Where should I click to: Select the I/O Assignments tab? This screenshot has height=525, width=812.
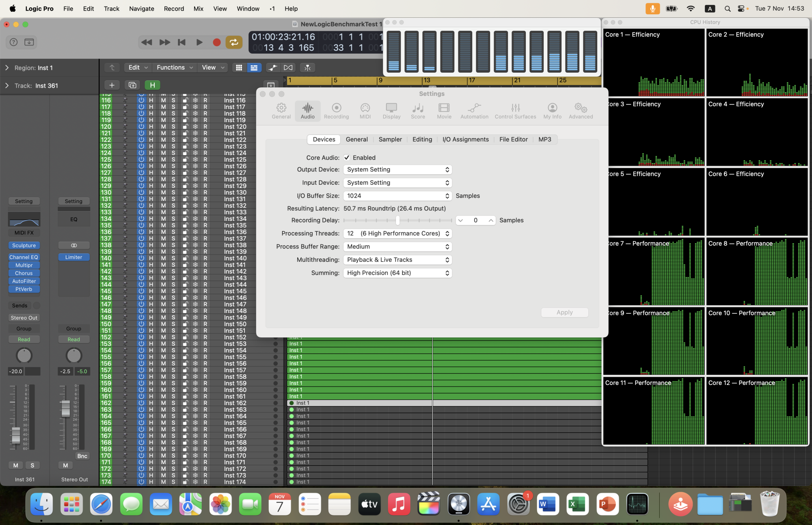[465, 139]
